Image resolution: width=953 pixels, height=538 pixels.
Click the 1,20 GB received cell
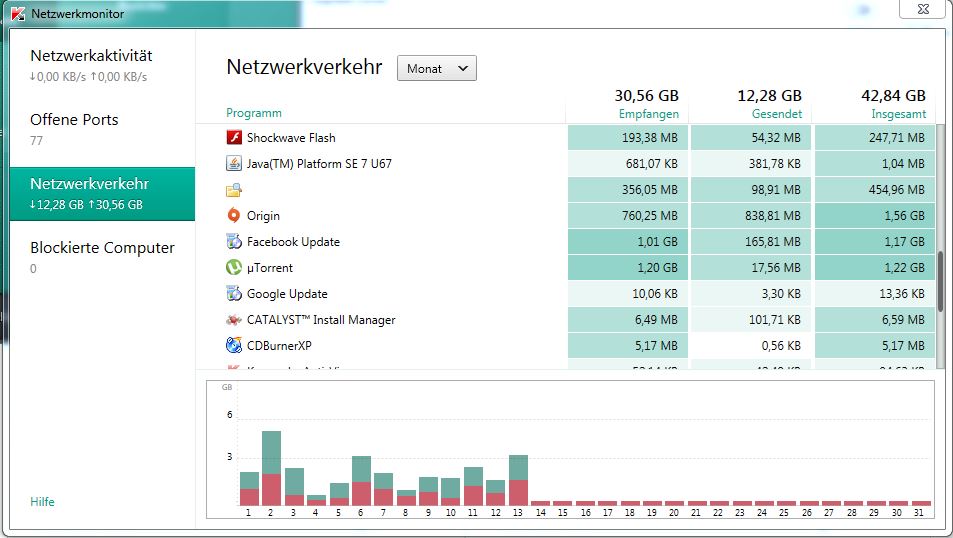pos(628,267)
